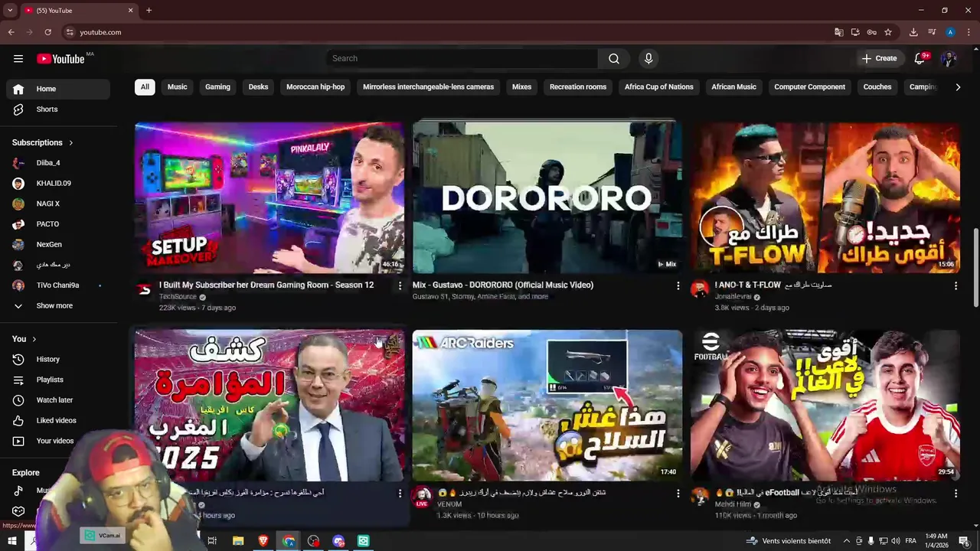Open options for the Dream Gaming Room video
The image size is (980, 551).
(400, 285)
